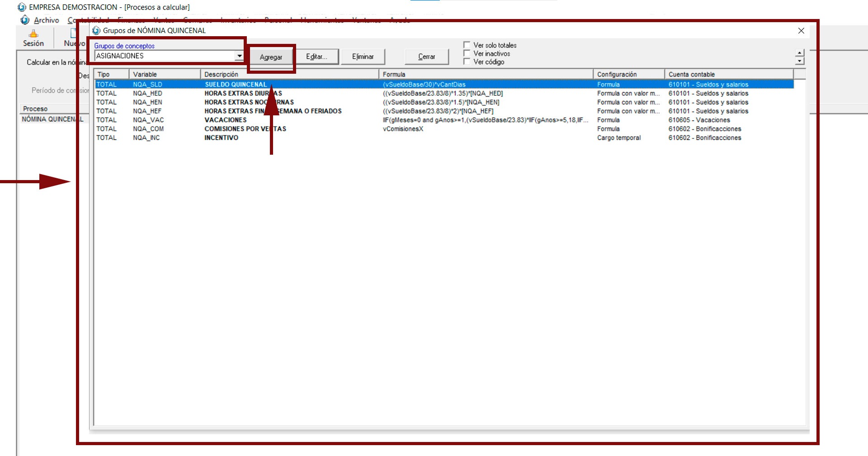This screenshot has width=868, height=456.
Task: Open the Archivo menu
Action: point(46,20)
